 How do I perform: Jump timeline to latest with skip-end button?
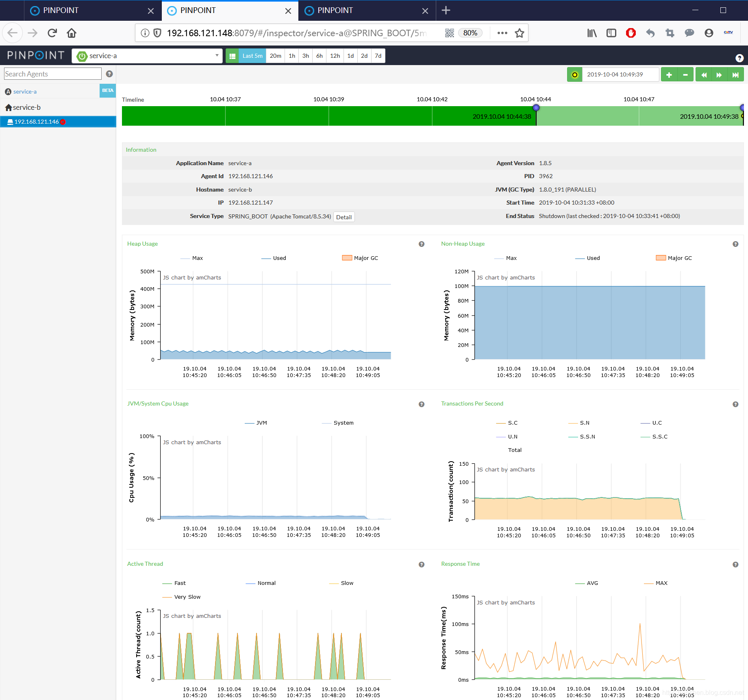click(x=735, y=75)
